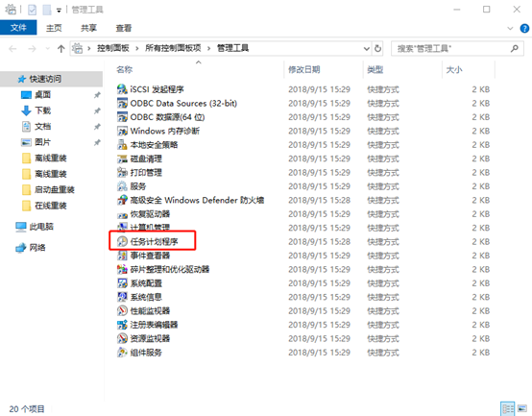Go up one folder level

click(x=61, y=49)
